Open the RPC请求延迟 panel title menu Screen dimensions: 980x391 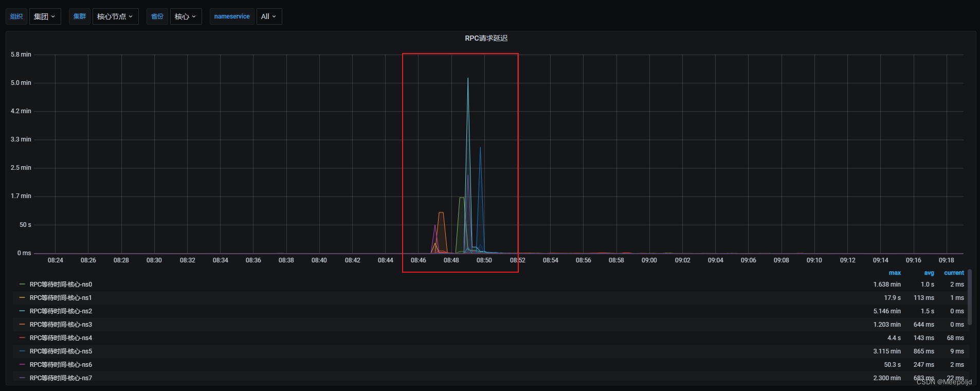pos(486,38)
